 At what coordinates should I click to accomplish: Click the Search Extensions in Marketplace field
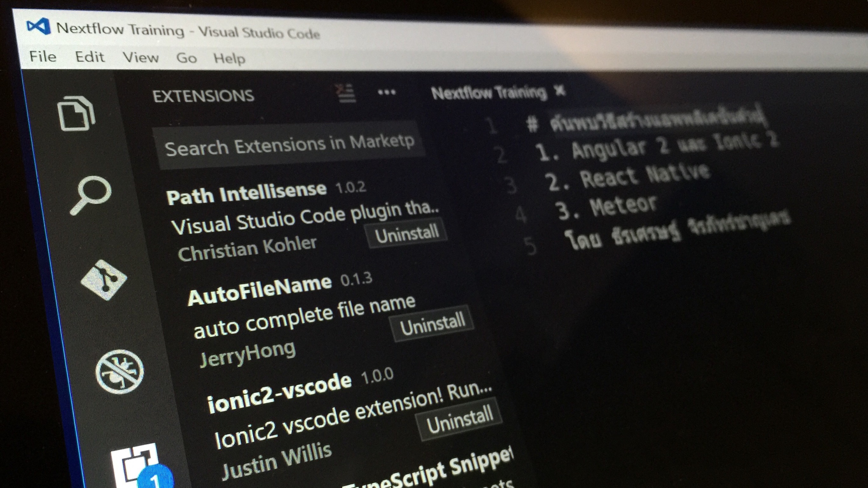[290, 144]
